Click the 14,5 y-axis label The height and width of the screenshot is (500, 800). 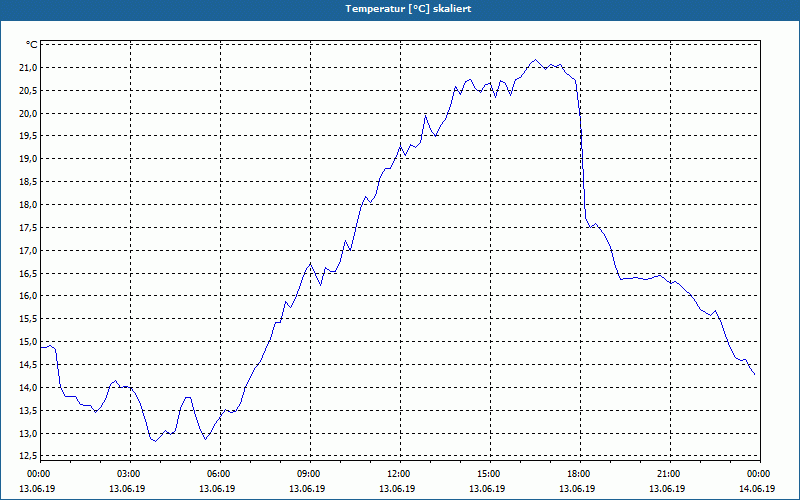(x=28, y=365)
